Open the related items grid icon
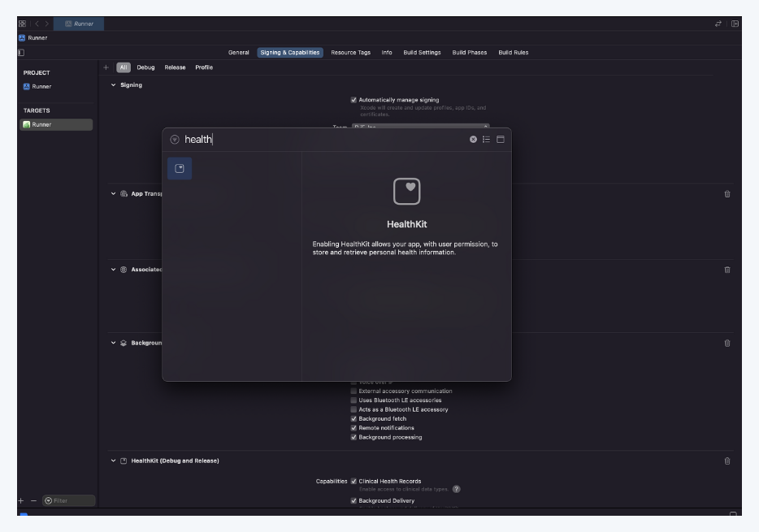 [x=22, y=24]
